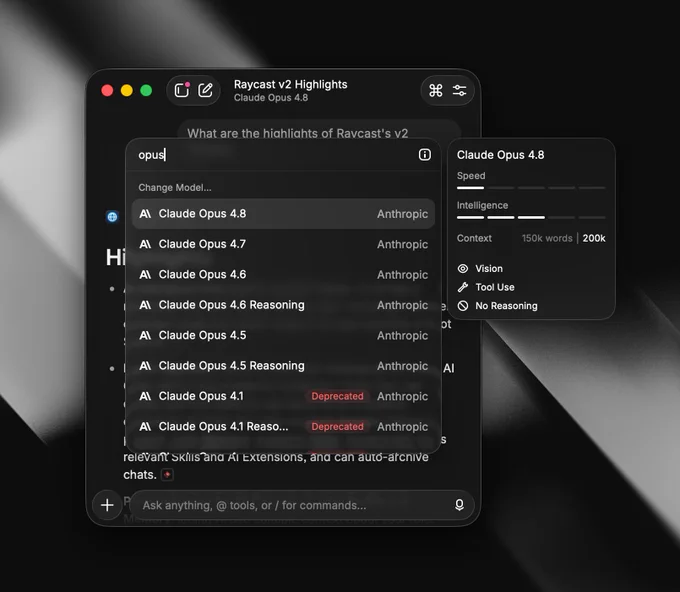Select Claude Opus 4.6 model
Image resolution: width=680 pixels, height=592 pixels.
tap(283, 275)
